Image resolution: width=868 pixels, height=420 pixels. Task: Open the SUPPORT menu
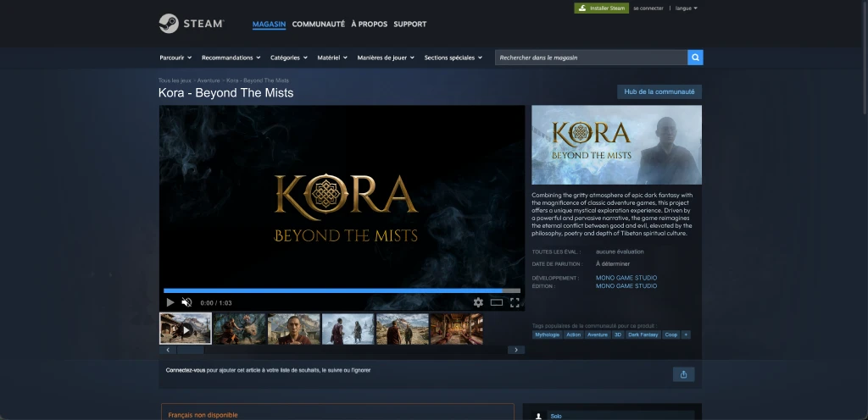coord(410,25)
